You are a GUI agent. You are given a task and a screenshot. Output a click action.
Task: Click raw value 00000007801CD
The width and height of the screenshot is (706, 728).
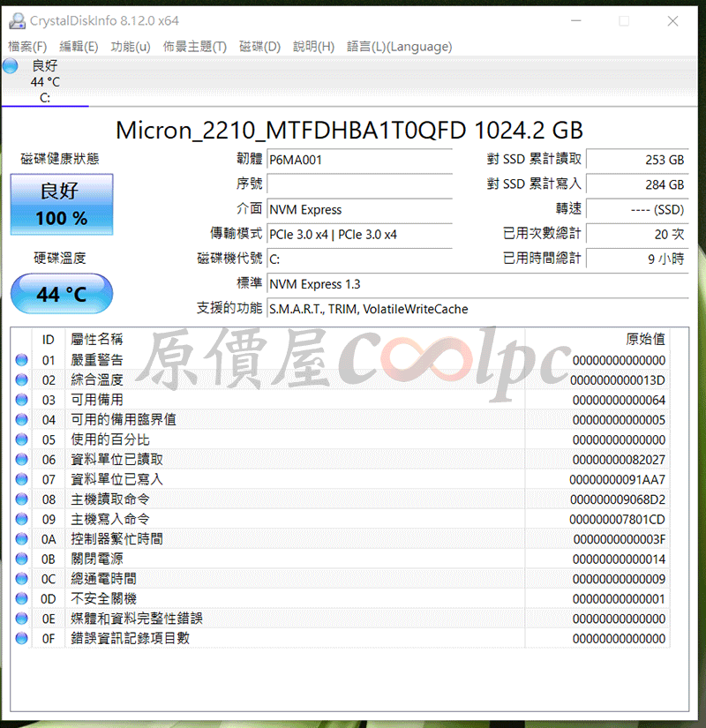(x=618, y=520)
